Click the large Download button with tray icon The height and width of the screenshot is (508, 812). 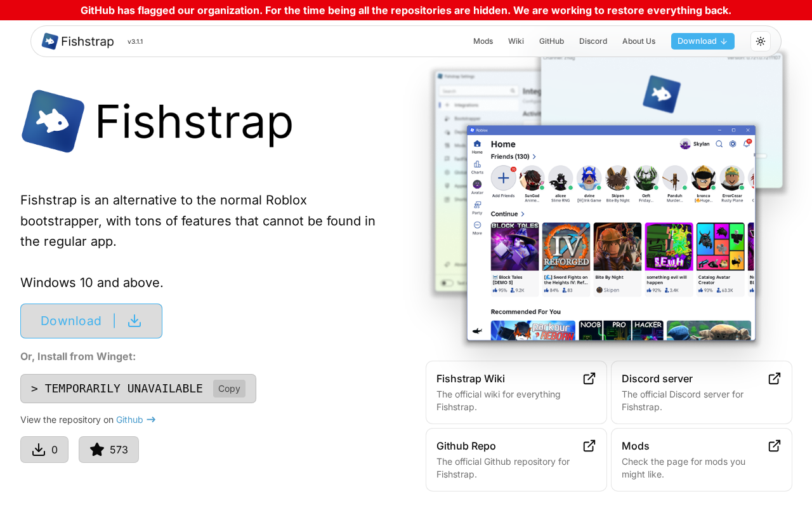click(91, 321)
